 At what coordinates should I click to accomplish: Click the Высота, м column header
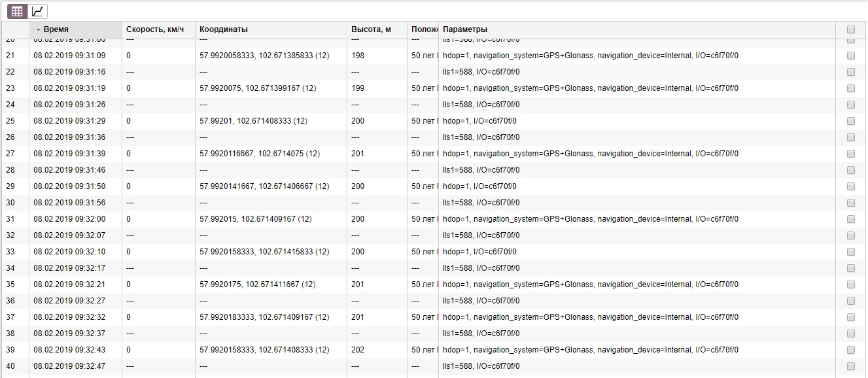tap(371, 29)
